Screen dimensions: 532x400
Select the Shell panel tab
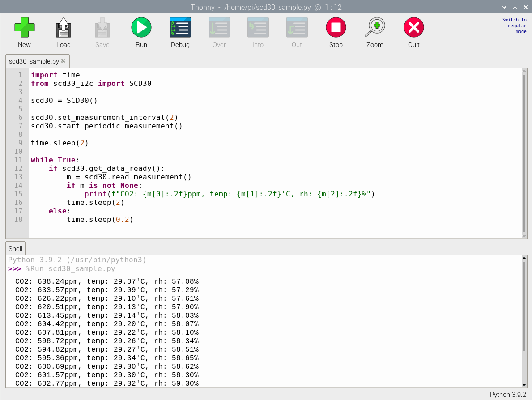click(15, 249)
